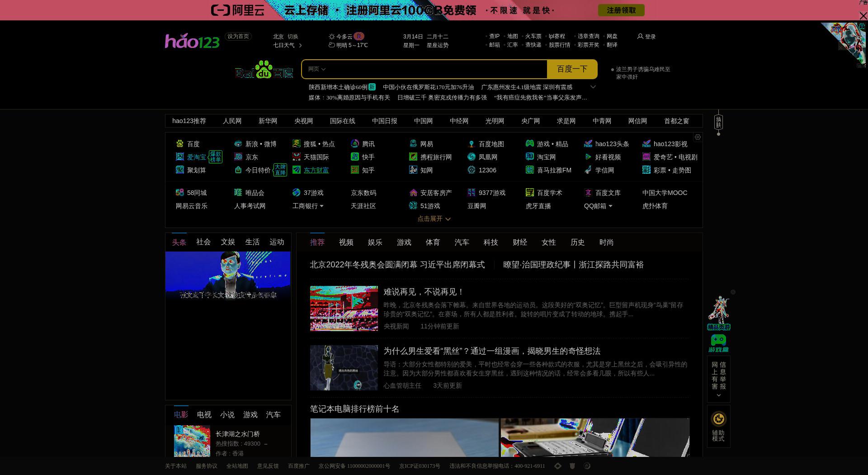The image size is (868, 475).
Task: Click the 注册领取 ad button
Action: point(621,10)
